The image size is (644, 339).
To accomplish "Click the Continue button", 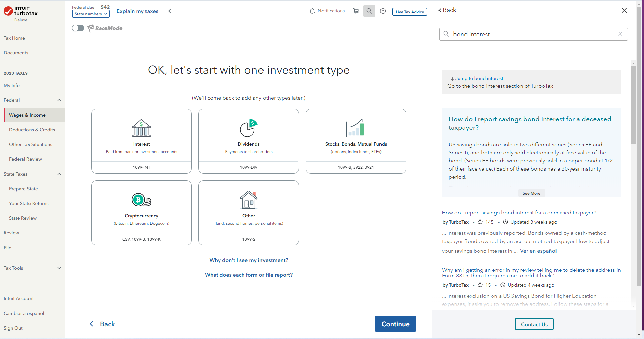I will tap(396, 324).
